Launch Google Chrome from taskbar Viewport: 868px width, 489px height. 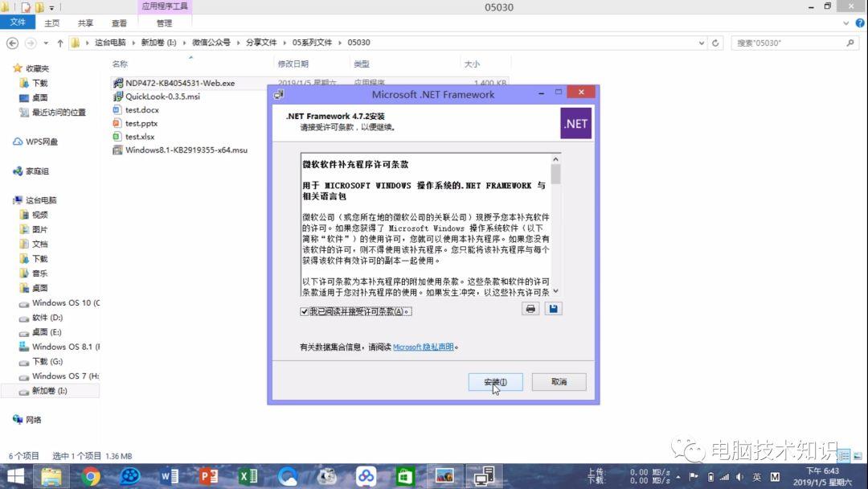90,476
